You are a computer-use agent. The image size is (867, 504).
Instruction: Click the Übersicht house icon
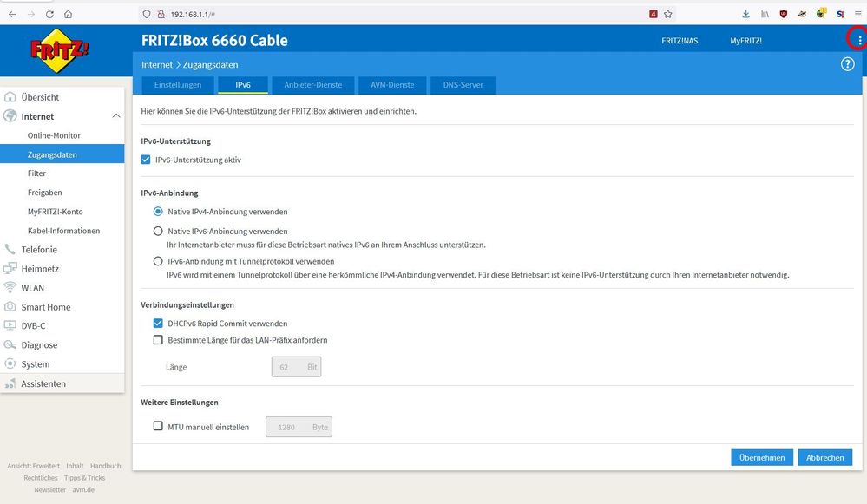click(10, 96)
